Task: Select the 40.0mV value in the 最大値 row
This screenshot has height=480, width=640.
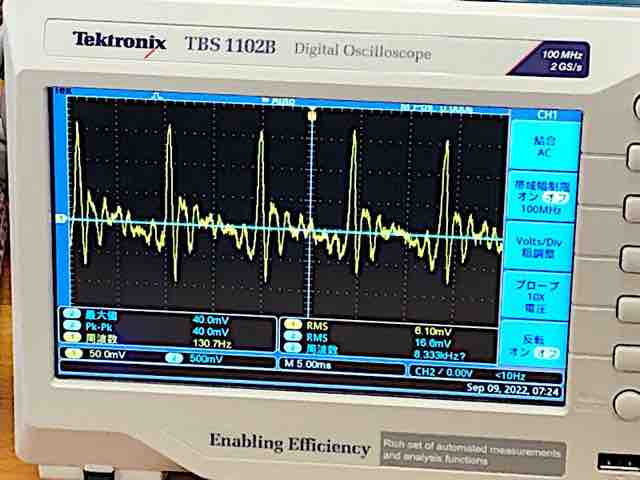Action: coord(211,320)
